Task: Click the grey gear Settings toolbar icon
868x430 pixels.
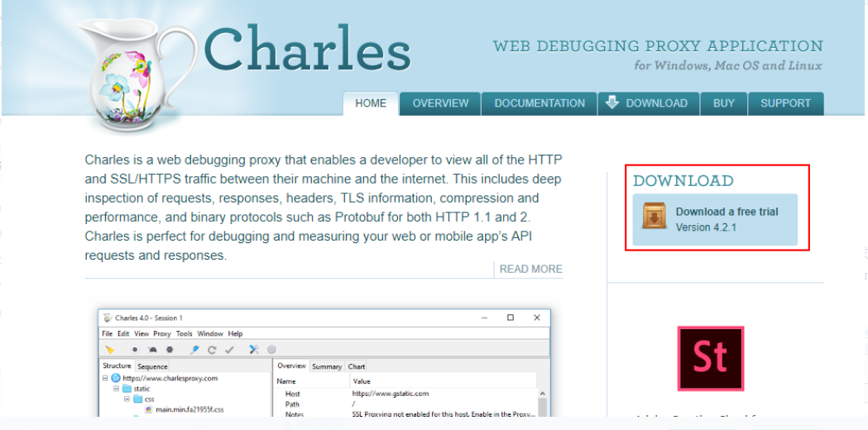Action: pyautogui.click(x=271, y=350)
